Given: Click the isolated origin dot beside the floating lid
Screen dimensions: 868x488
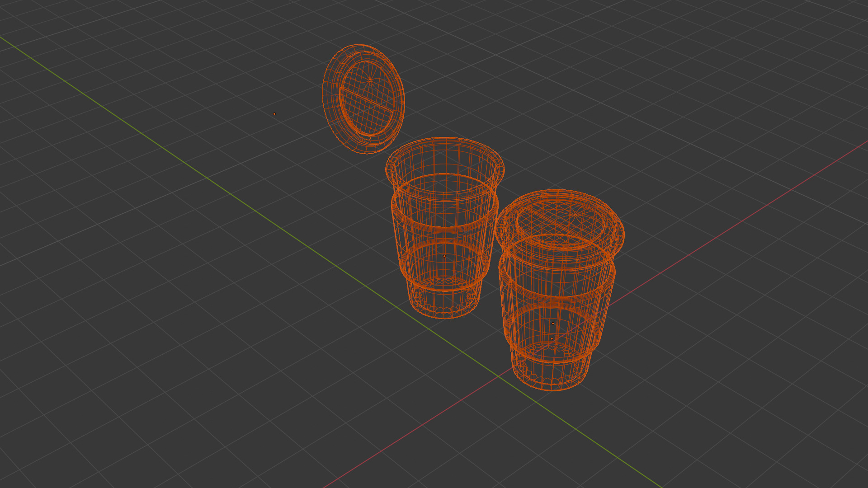Looking at the screenshot, I should 274,114.
